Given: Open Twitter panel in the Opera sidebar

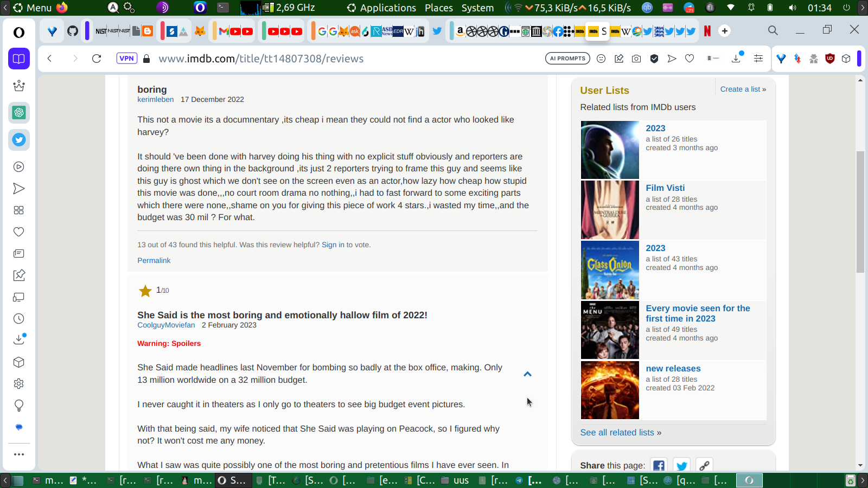Looking at the screenshot, I should [x=19, y=140].
